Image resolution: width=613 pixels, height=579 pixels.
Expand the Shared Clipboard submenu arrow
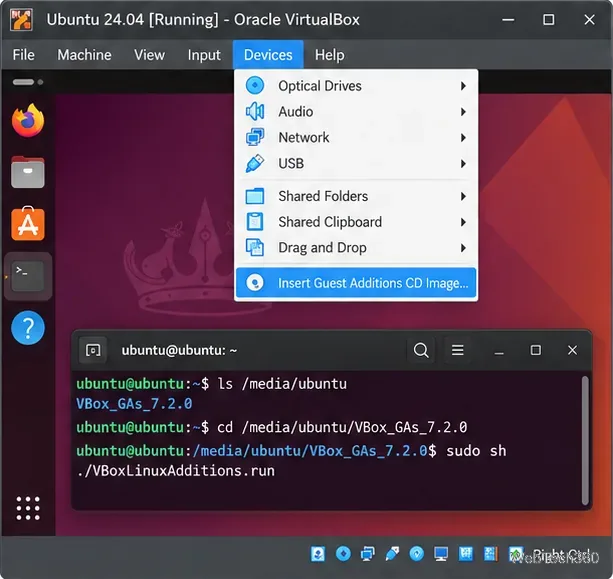(463, 222)
